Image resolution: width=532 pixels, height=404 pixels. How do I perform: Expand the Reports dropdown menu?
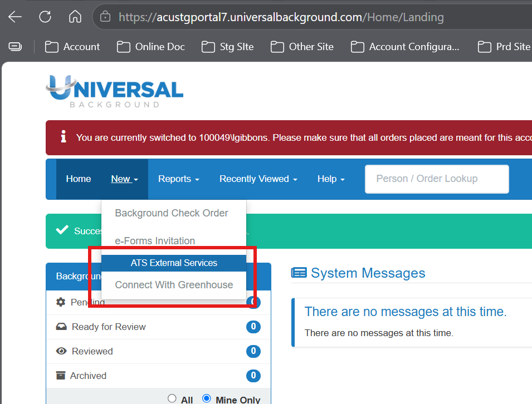pos(178,179)
